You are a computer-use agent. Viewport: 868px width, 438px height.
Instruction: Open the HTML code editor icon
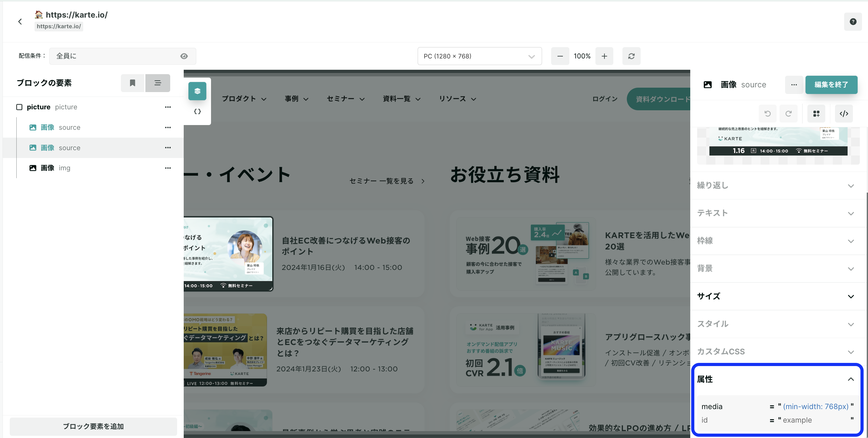pyautogui.click(x=844, y=114)
